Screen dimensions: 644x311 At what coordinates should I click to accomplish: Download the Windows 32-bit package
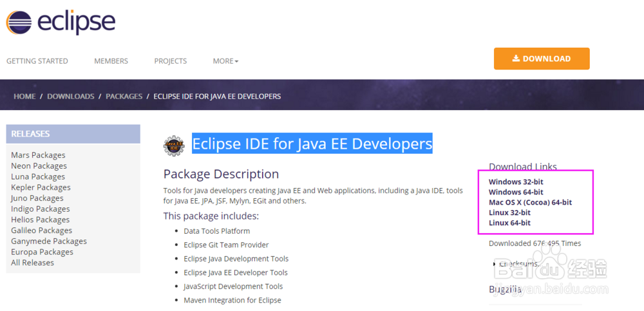pos(516,182)
